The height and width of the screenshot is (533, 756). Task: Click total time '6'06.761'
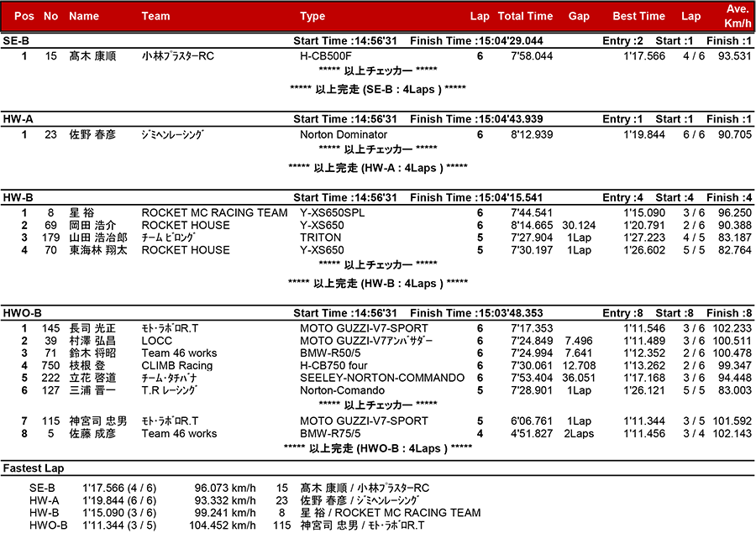(x=532, y=421)
